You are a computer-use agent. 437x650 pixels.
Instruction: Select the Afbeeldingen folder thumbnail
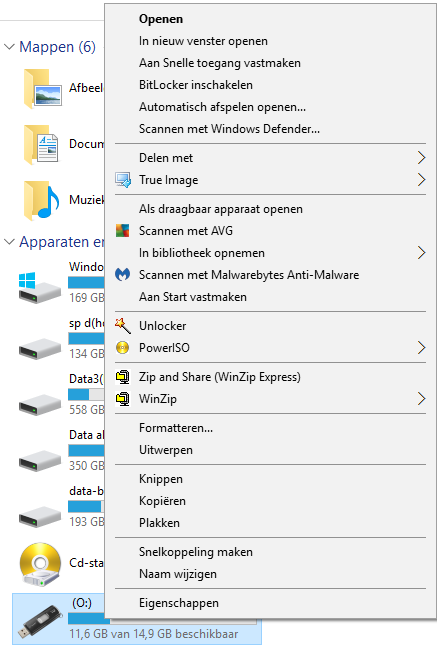pos(43,89)
